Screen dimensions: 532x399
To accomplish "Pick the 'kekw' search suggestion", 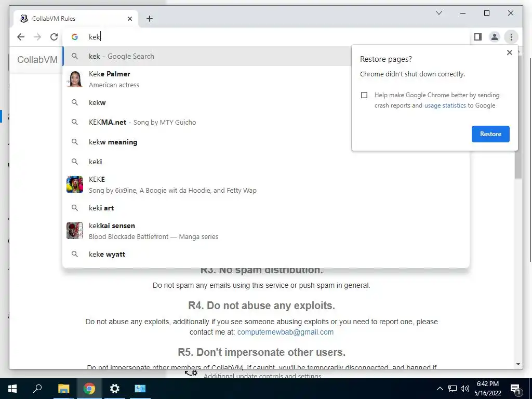I will (207, 102).
